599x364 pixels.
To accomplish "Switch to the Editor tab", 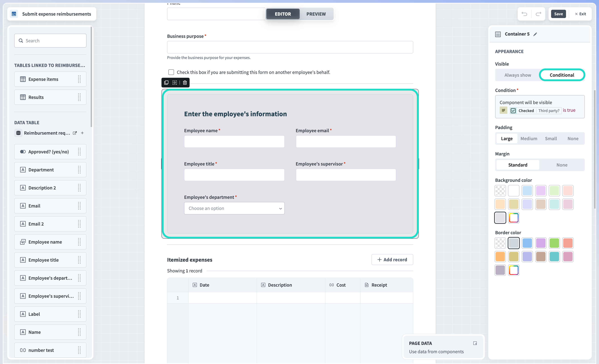I will coord(283,14).
